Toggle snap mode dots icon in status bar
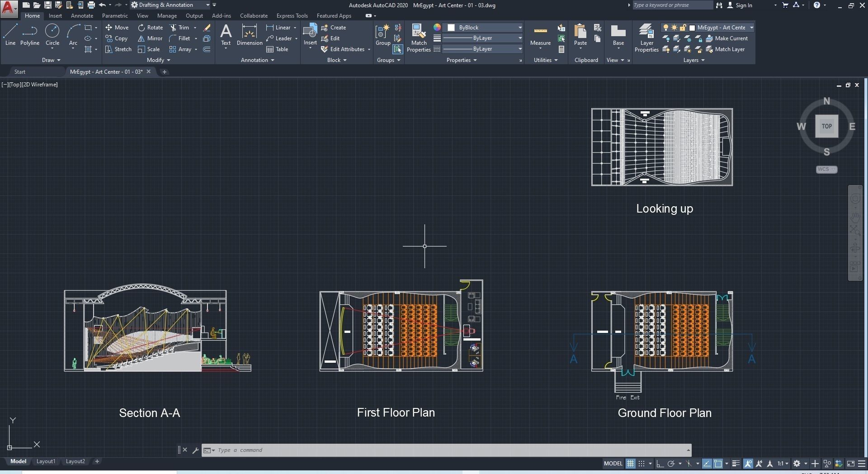868x474 pixels. tap(642, 464)
